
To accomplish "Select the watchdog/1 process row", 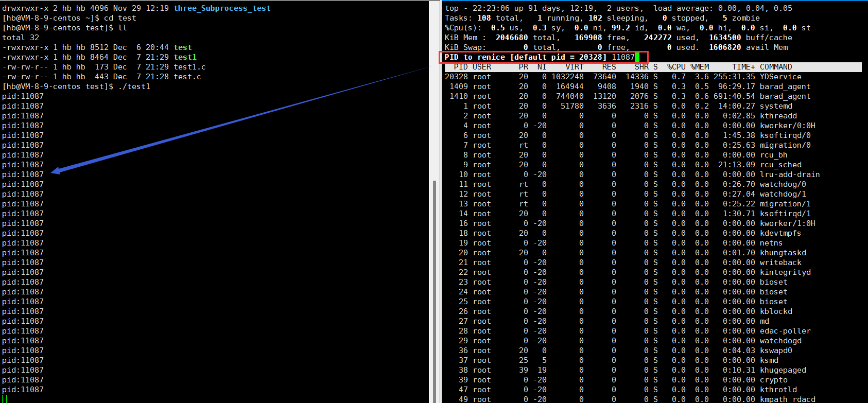I will coord(653,194).
